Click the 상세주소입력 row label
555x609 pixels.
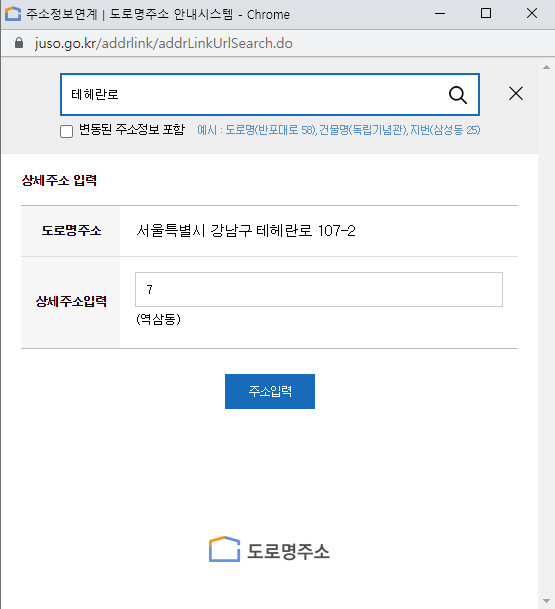click(71, 301)
